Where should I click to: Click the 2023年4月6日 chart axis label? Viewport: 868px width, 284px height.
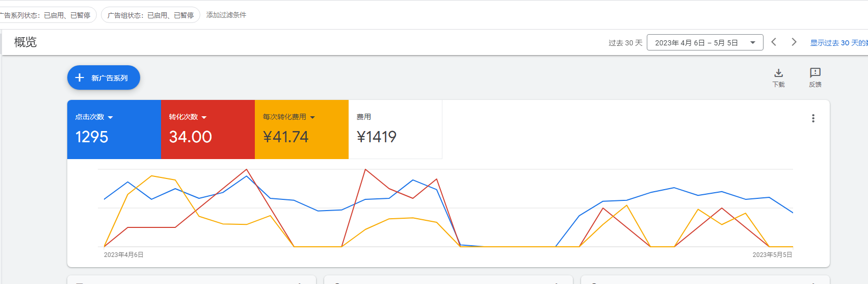(124, 254)
